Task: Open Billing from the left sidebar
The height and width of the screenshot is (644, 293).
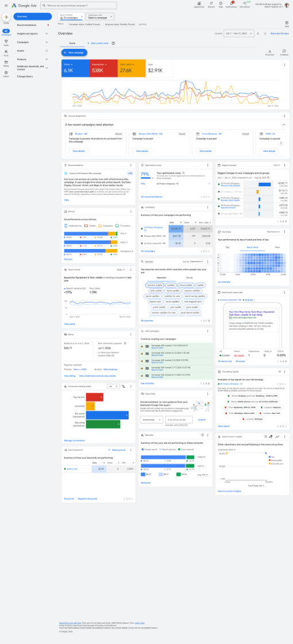Action: (6, 63)
